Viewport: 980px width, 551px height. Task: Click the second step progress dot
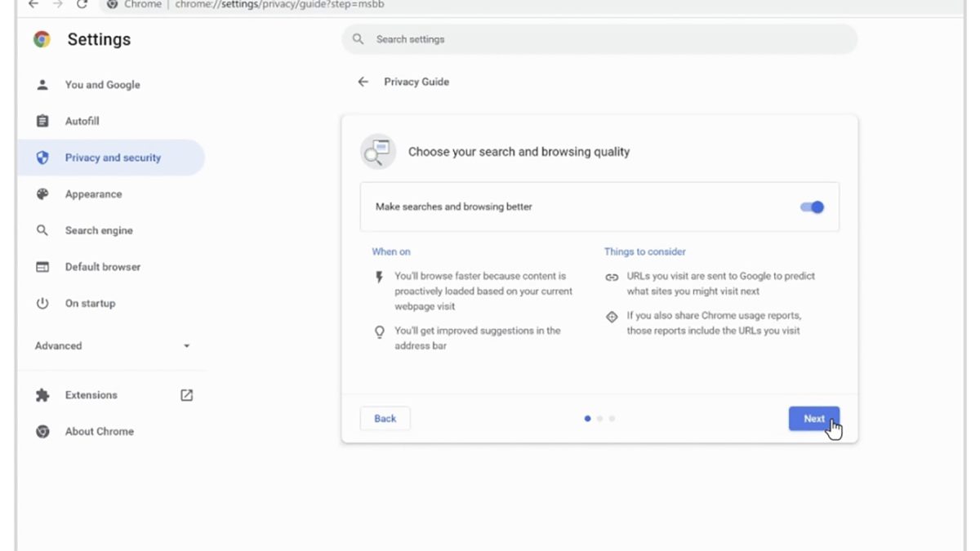[x=599, y=419]
